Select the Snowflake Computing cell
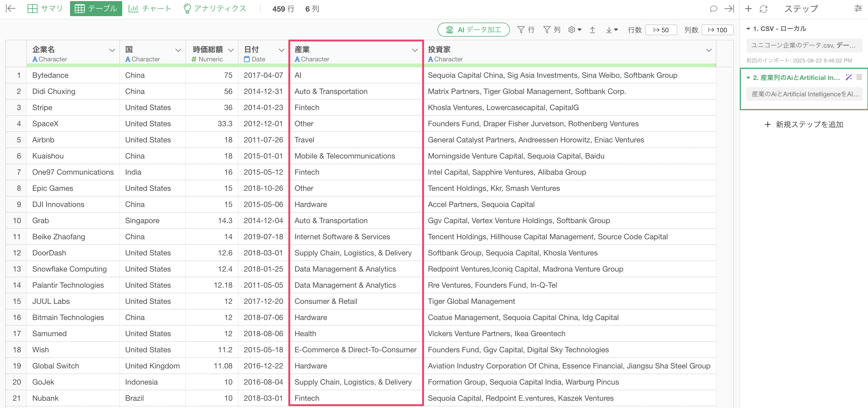The height and width of the screenshot is (408, 868). [73, 269]
